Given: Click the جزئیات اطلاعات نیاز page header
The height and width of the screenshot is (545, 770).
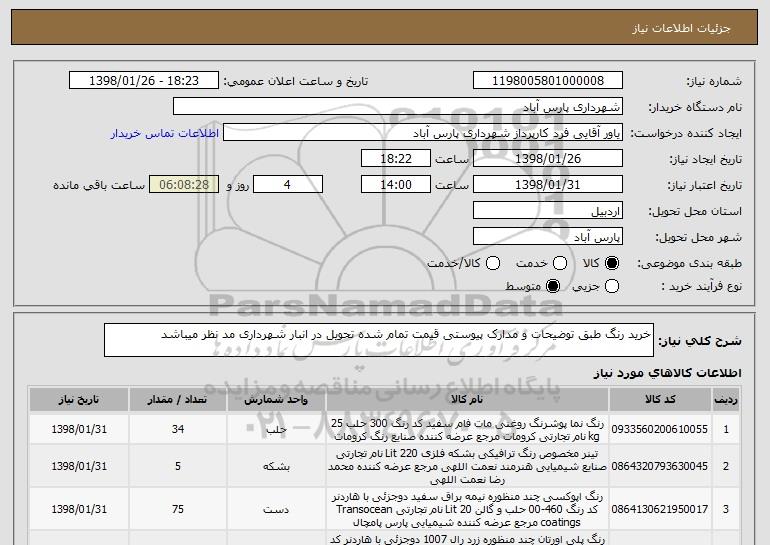Looking at the screenshot, I should [681, 28].
